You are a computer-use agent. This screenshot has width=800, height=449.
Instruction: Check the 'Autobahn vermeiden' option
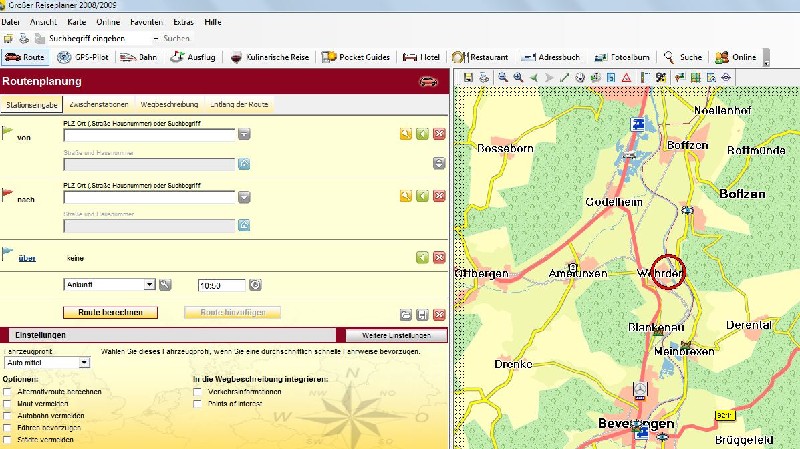tap(8, 415)
